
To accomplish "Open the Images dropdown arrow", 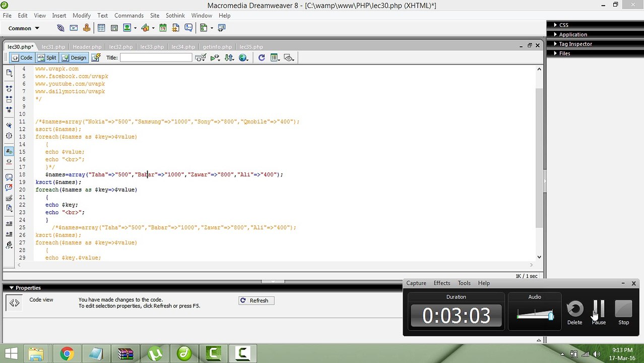I will click(x=135, y=28).
